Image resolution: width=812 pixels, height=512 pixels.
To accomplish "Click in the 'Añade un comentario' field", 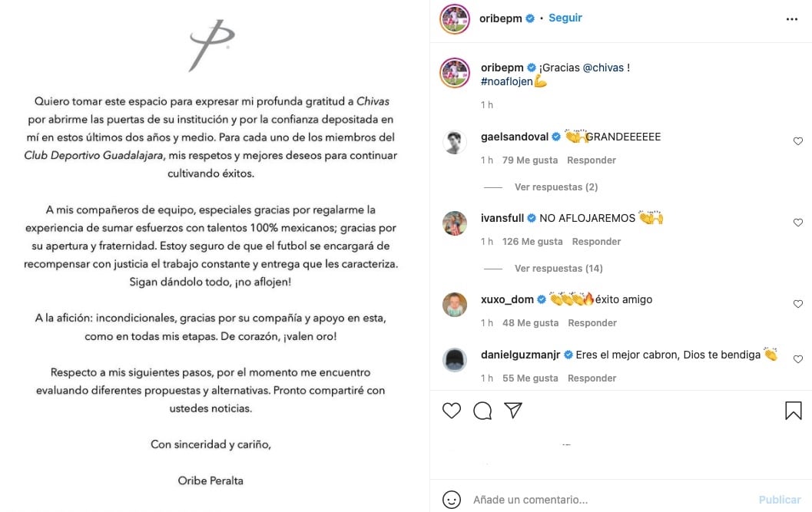I will tap(607, 500).
